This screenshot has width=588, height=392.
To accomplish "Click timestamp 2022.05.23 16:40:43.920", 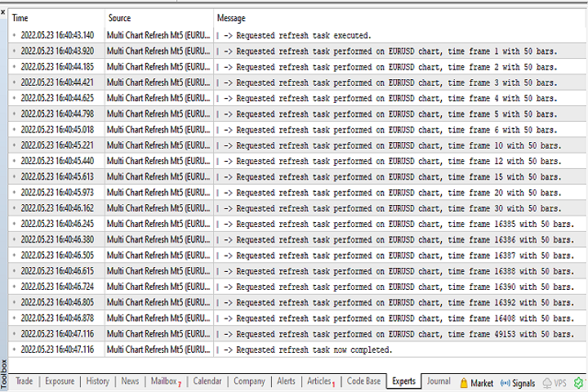I will tap(57, 51).
